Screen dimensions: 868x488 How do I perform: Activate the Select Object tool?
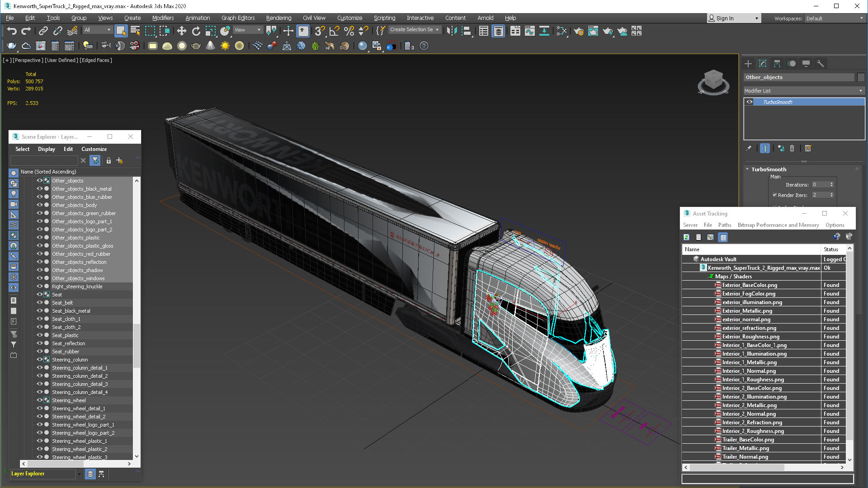click(121, 31)
